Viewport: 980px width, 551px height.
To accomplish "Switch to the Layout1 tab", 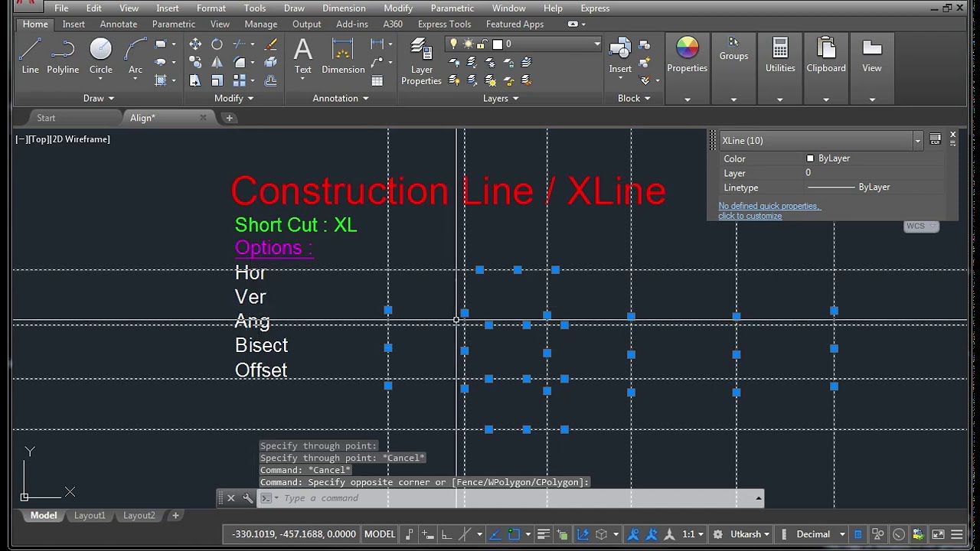I will (x=90, y=516).
